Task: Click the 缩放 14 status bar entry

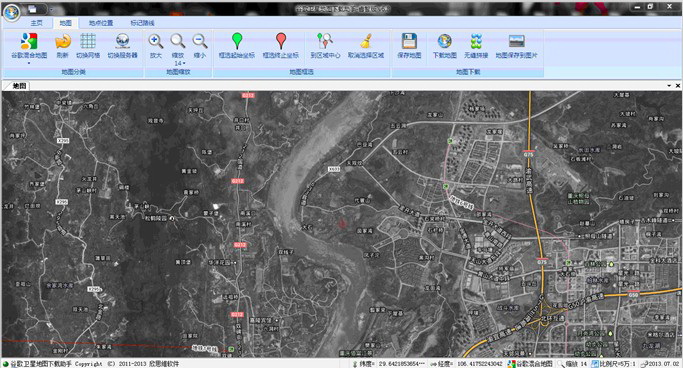Action: (x=573, y=364)
